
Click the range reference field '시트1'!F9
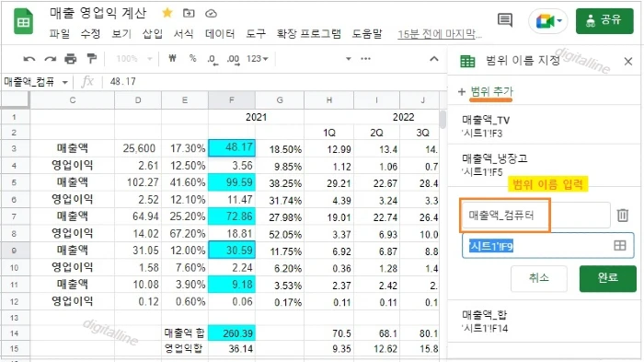click(x=548, y=246)
